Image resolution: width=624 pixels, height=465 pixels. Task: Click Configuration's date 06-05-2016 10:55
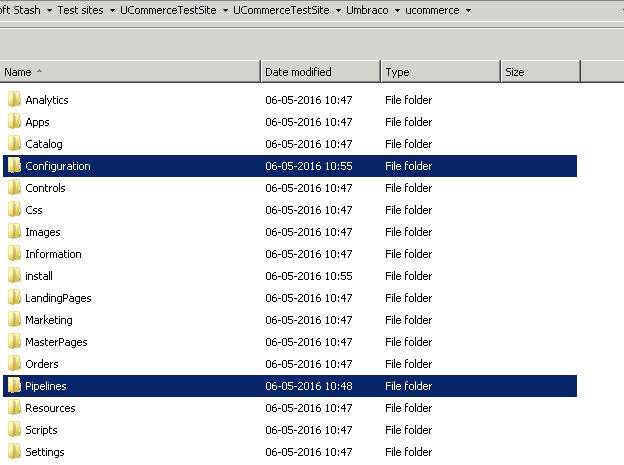(309, 166)
